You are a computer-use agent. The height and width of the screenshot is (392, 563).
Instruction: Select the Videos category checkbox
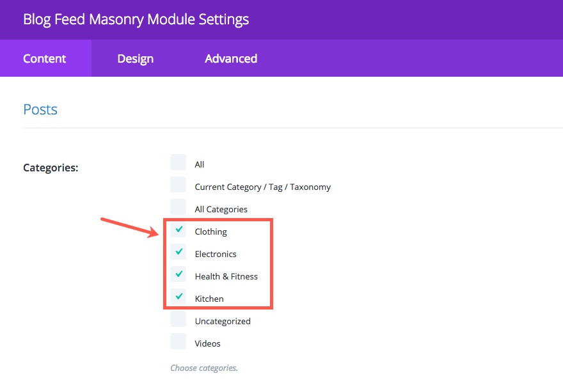[x=178, y=341]
